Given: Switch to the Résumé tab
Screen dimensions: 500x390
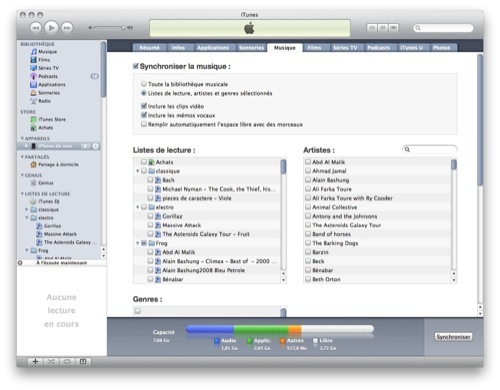Looking at the screenshot, I should pos(150,48).
